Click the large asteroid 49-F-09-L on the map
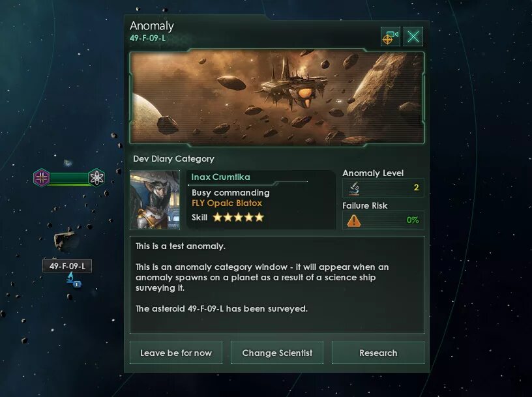 point(65,241)
